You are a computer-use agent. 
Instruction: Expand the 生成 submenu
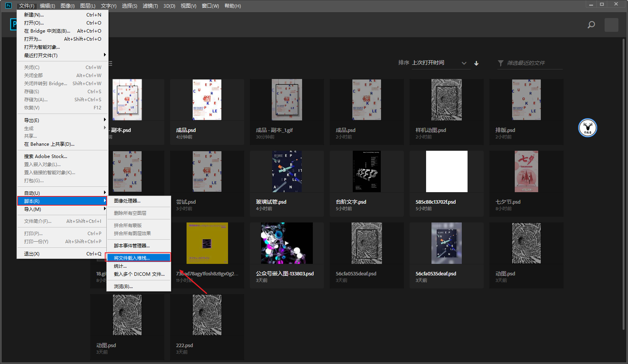point(63,128)
